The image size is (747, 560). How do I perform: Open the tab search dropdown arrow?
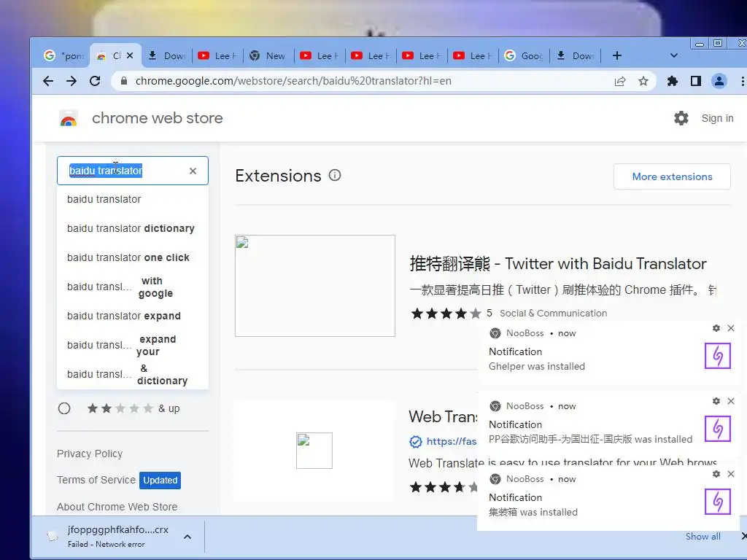[x=673, y=55]
